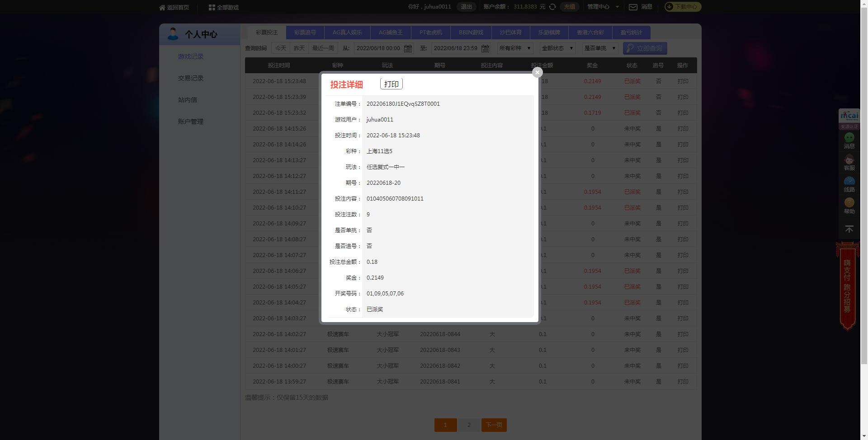The image size is (868, 440).
Task: Open the 管理中心 dropdown menu
Action: pyautogui.click(x=603, y=7)
